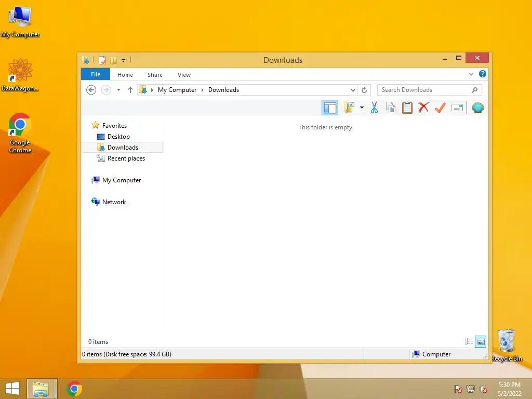Select Network in navigation pane
This screenshot has height=399, width=532.
point(114,202)
